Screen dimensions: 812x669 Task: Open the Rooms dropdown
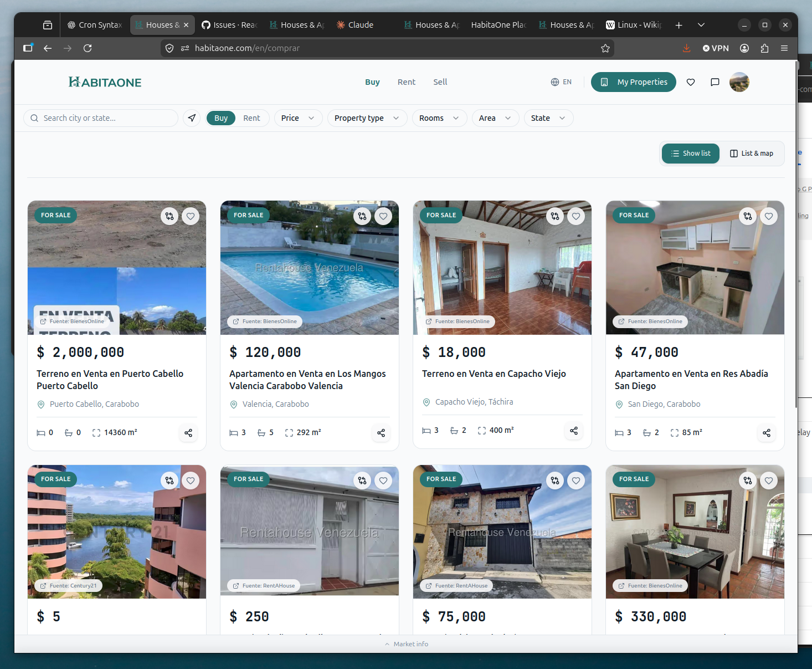439,118
